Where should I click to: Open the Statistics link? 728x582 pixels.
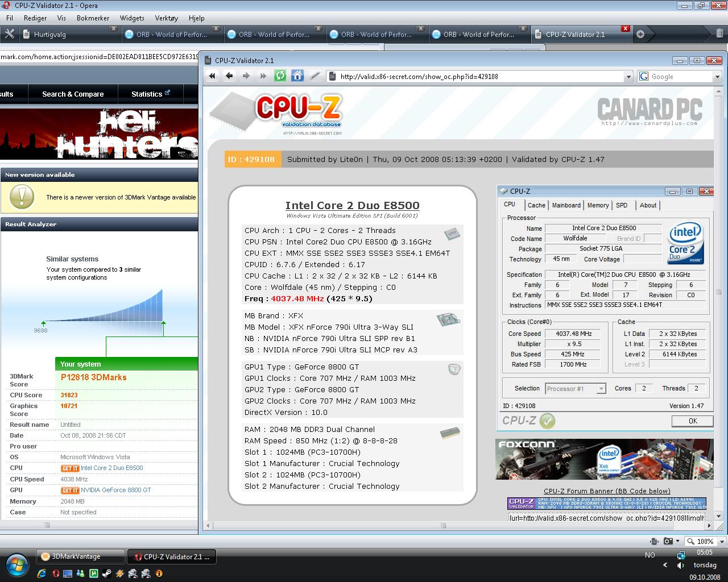[x=151, y=94]
